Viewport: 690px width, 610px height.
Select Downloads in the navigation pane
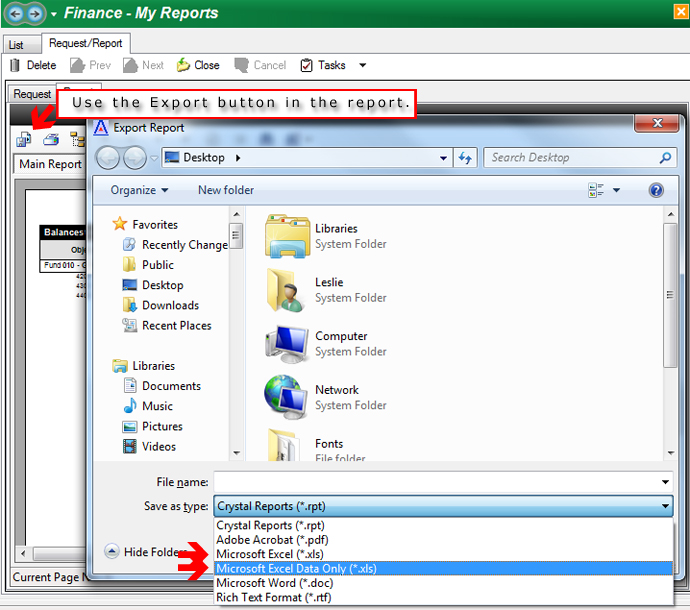pos(161,305)
